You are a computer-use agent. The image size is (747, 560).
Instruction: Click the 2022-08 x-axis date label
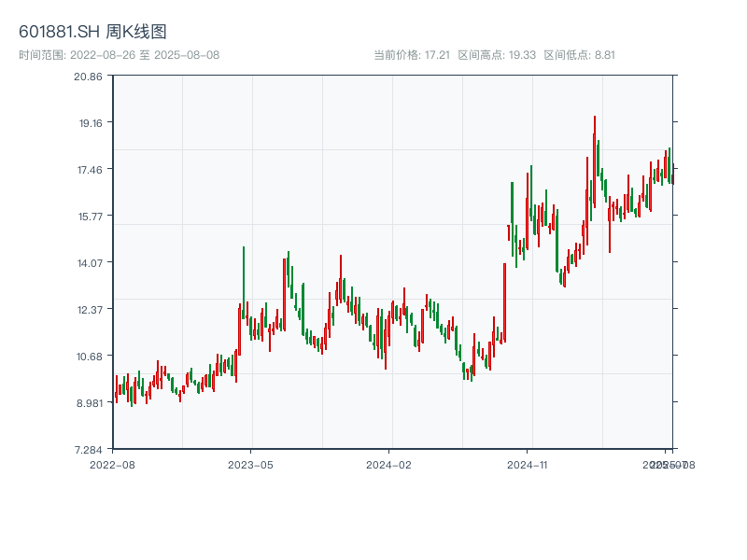(112, 464)
